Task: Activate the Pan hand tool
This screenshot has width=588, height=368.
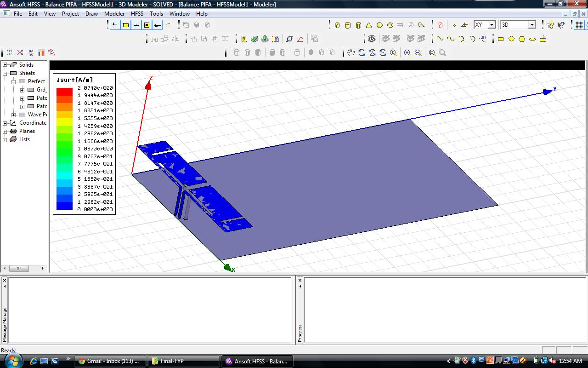Action: pos(351,53)
